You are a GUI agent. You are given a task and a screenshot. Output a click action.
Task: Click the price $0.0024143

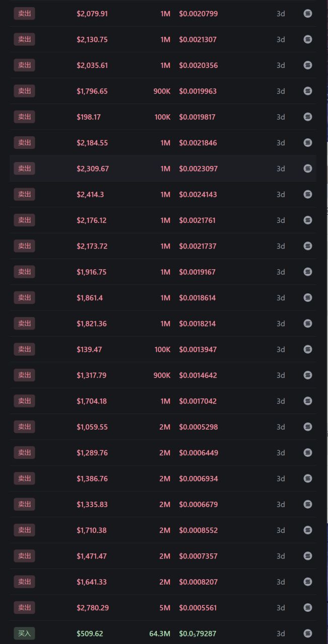198,194
